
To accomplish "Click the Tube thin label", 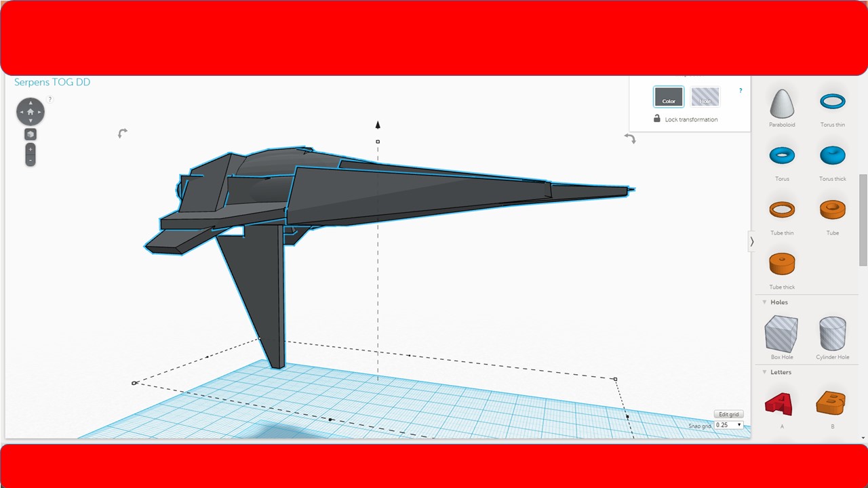I will coord(782,233).
